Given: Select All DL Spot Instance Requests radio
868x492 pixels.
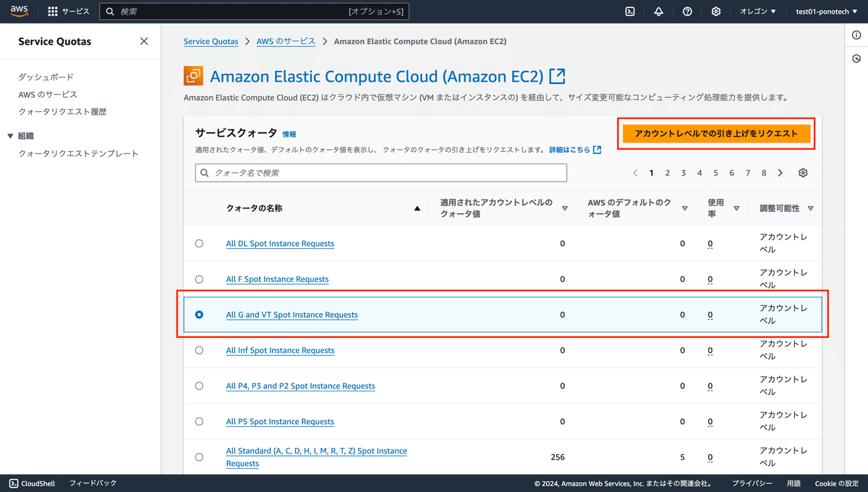Looking at the screenshot, I should (x=200, y=244).
